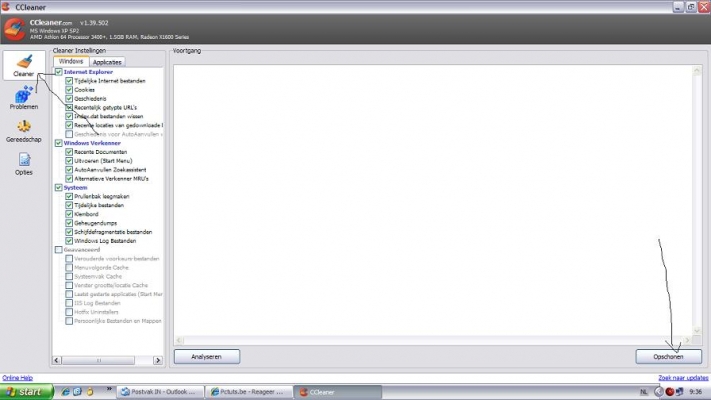This screenshot has width=711, height=400.
Task: Select the Cleaner section in sidebar
Action: coord(24,65)
